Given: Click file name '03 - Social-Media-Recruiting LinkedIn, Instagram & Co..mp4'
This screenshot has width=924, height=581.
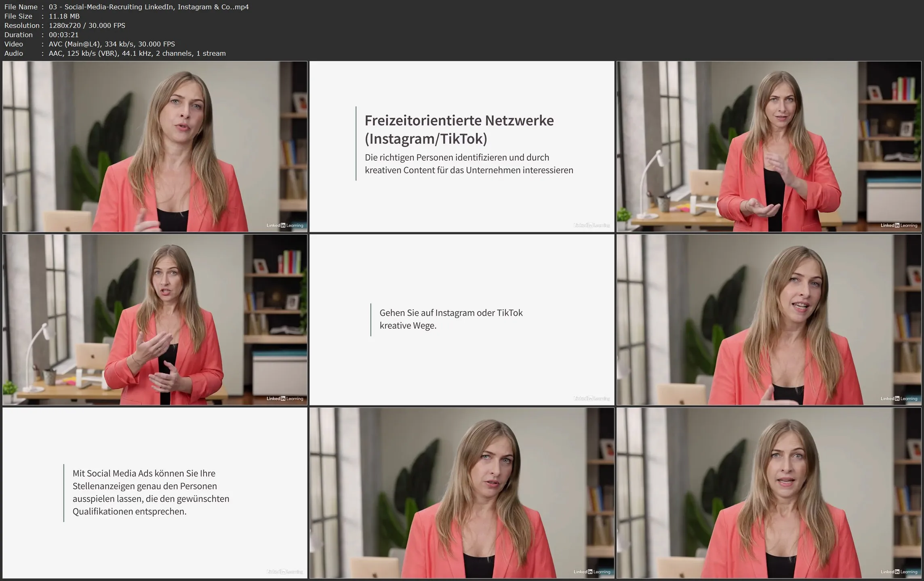Looking at the screenshot, I should [149, 7].
